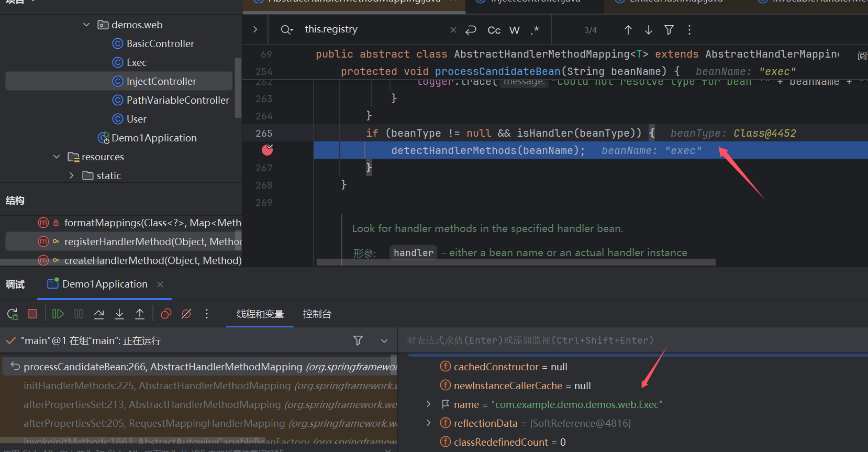Switch to 线程和变量 tab
868x452 pixels.
tap(260, 314)
